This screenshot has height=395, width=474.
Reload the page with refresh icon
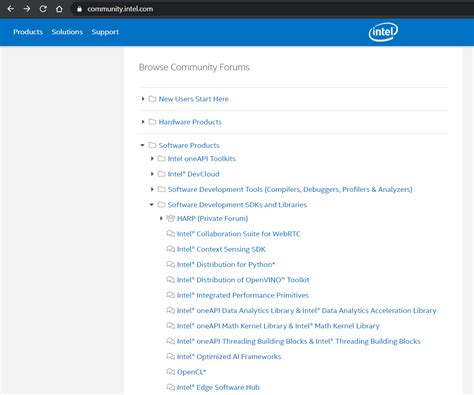43,9
